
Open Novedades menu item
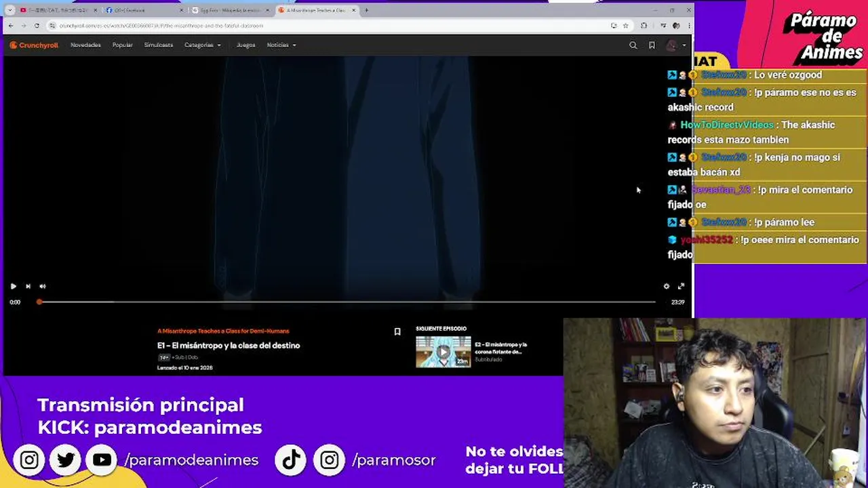tap(85, 45)
